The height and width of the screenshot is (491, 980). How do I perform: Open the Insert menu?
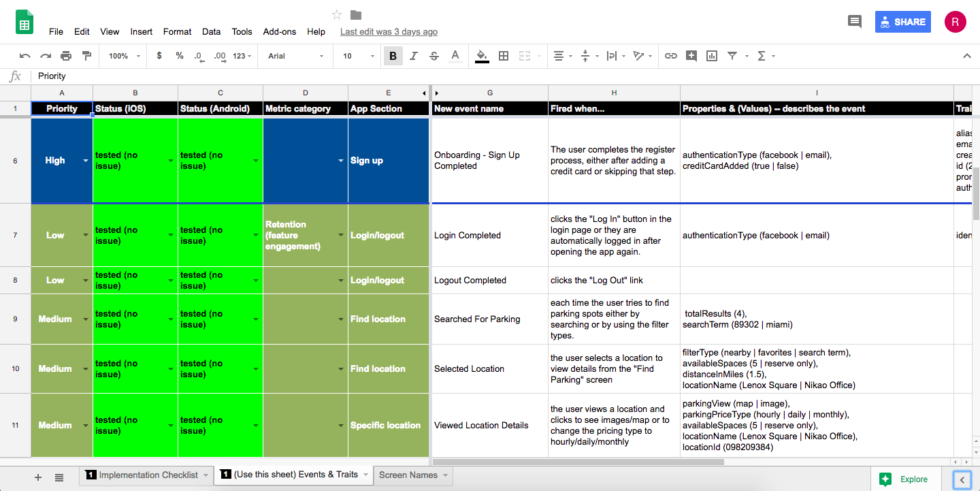pyautogui.click(x=142, y=31)
